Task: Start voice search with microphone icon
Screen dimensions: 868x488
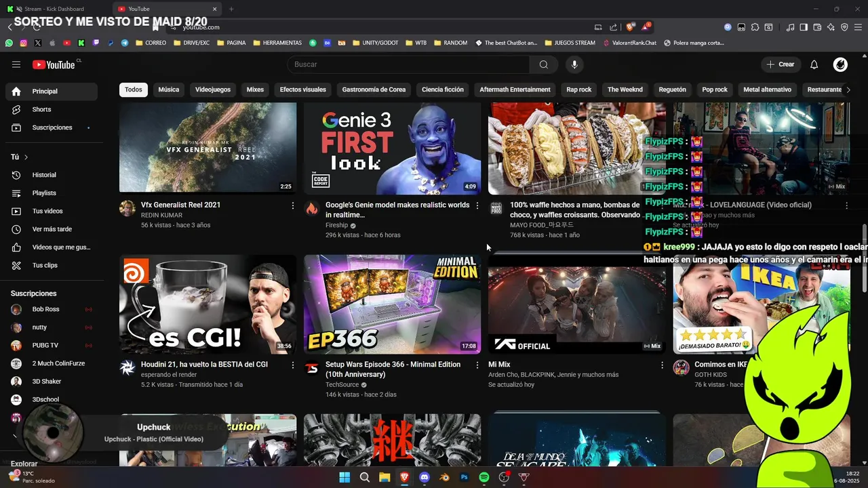Action: click(x=574, y=64)
